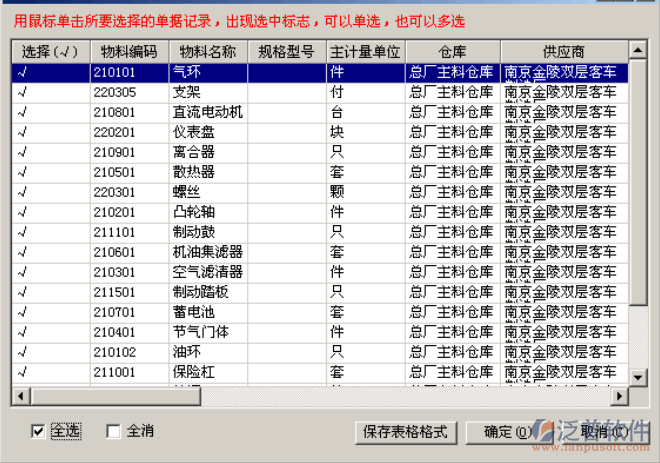The width and height of the screenshot is (660, 463).
Task: Select the 直流电动机 row
Action: tap(207, 112)
